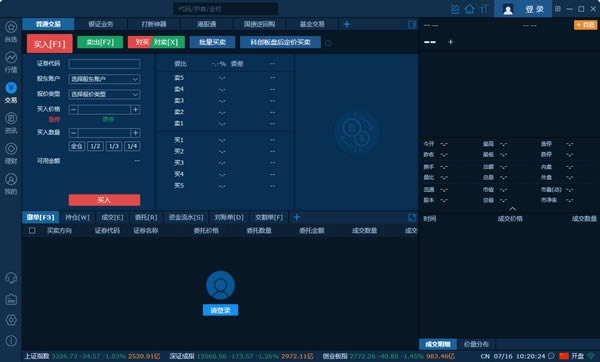The width and height of the screenshot is (600, 362).
Task: Pop out the upper trading panel
Action: pos(412,24)
